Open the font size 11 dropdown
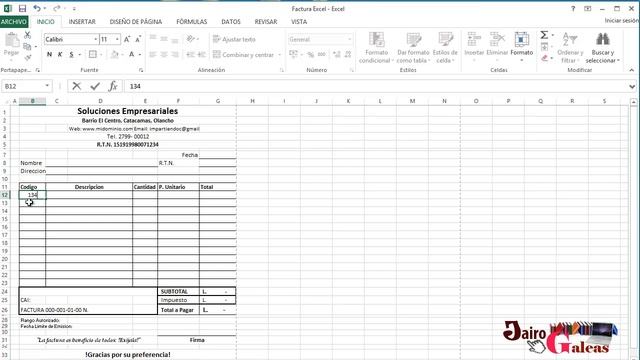Viewport: 640px width, 360px height. click(118, 39)
